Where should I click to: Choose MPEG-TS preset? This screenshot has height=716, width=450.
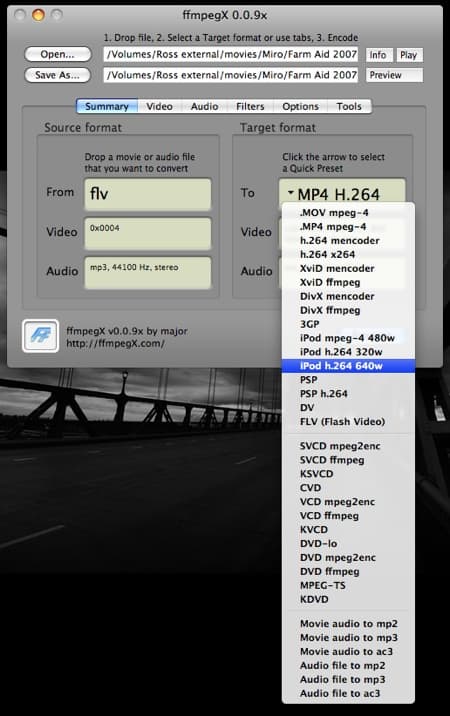(x=348, y=585)
